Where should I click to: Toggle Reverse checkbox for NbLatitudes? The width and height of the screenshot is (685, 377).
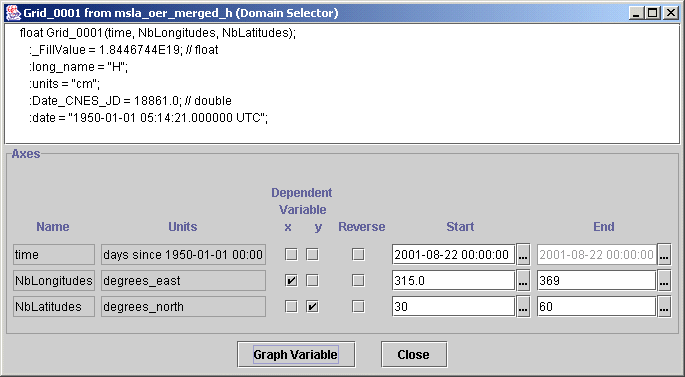[x=358, y=307]
